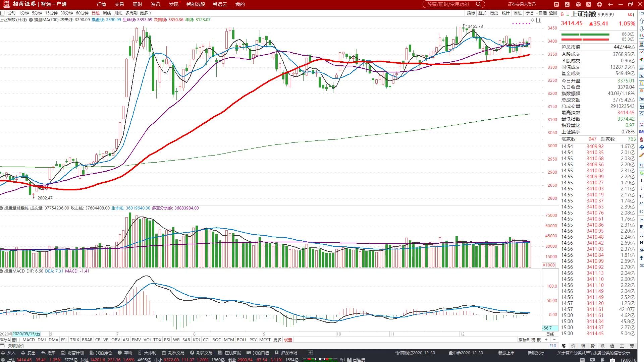Open the 日线 period selector at chart corner

coord(550,334)
